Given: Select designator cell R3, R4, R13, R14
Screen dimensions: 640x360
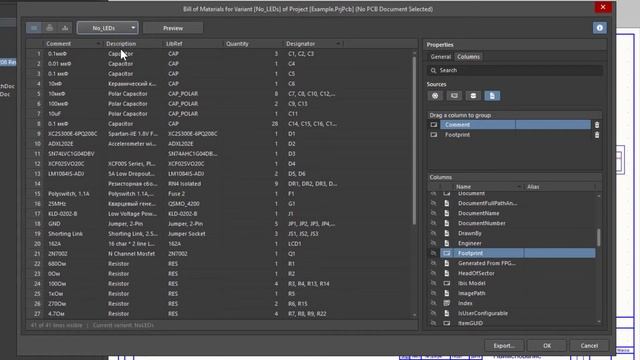Looking at the screenshot, I should (x=308, y=284).
